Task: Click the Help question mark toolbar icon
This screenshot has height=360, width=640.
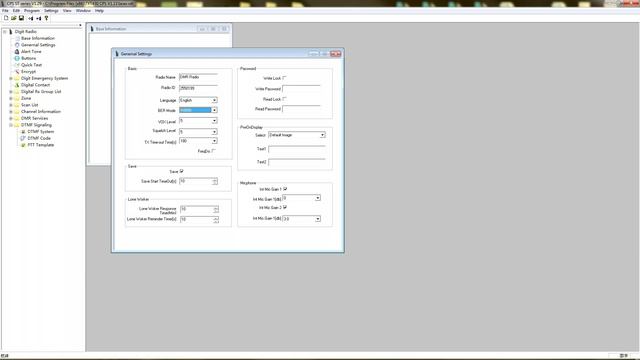Action: point(46,18)
